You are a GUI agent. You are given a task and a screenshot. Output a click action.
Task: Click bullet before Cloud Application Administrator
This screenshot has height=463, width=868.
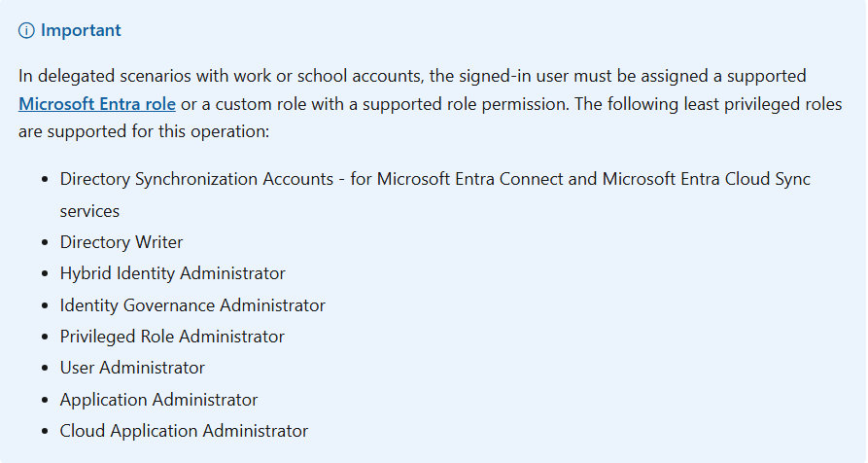[45, 431]
